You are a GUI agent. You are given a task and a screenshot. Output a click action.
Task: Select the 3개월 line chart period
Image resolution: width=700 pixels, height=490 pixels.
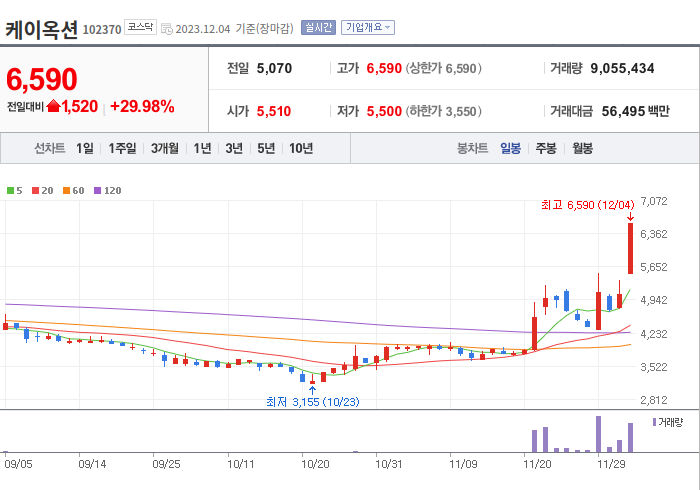(165, 148)
